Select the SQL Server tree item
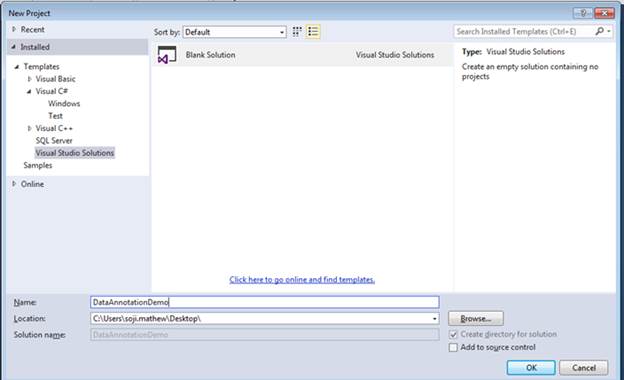Screen dimensions: 624x380 point(54,140)
